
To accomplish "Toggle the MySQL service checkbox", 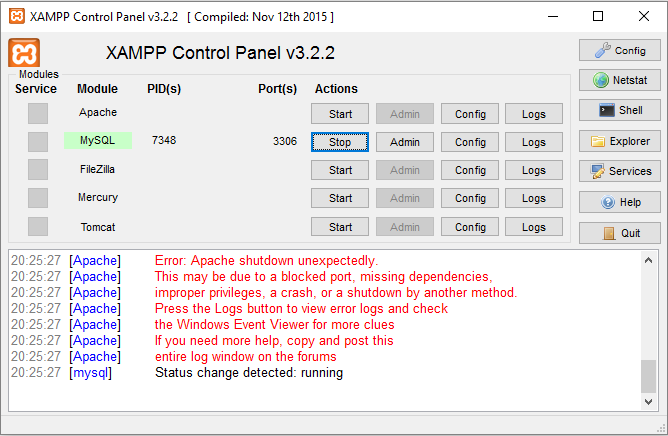I will pos(38,141).
